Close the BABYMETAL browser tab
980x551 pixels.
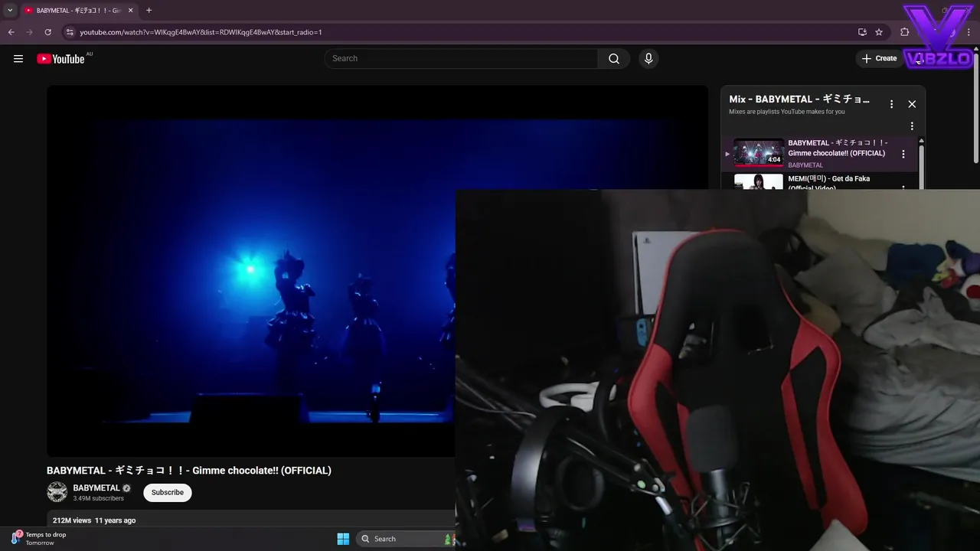coord(130,10)
